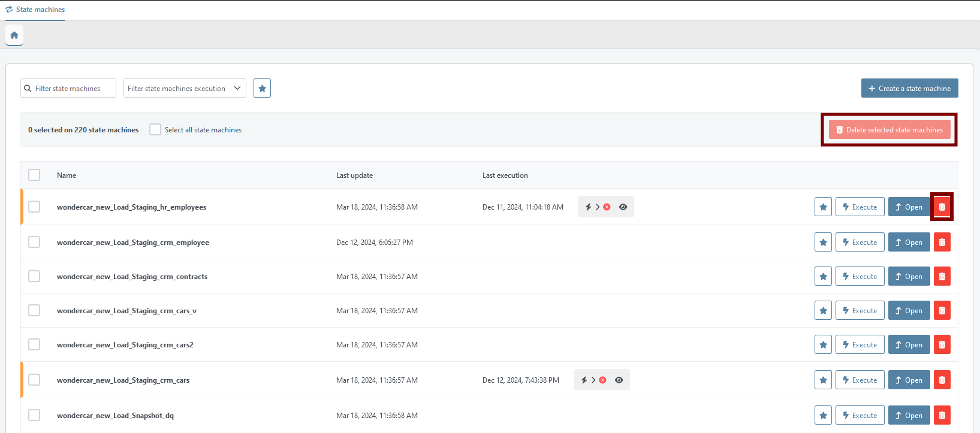The image size is (980, 433).
Task: View last execution of hr_employees eye icon
Action: [623, 207]
